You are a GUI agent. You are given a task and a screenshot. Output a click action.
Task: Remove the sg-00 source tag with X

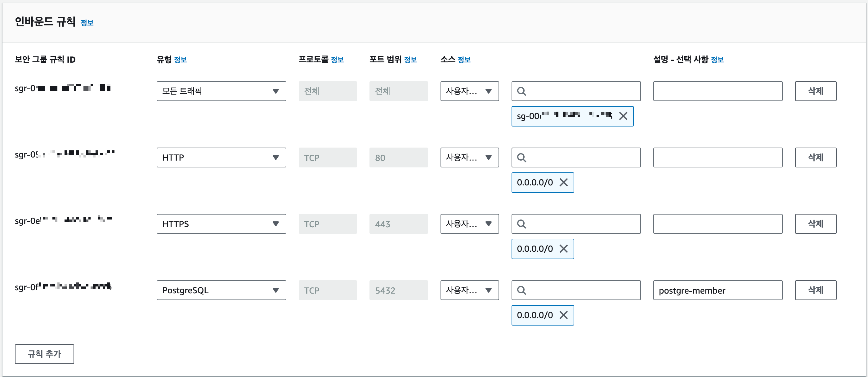point(623,116)
